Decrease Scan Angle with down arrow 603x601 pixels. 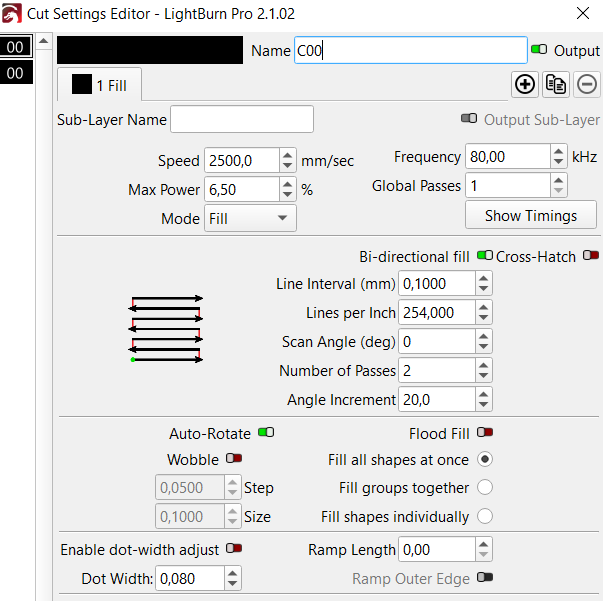tap(483, 347)
